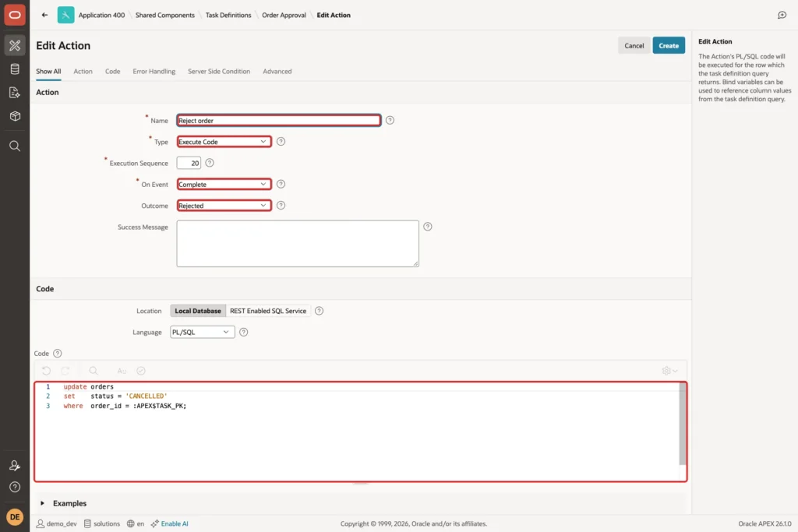Open code editor settings gear menu
Image resolution: width=798 pixels, height=532 pixels.
(669, 371)
